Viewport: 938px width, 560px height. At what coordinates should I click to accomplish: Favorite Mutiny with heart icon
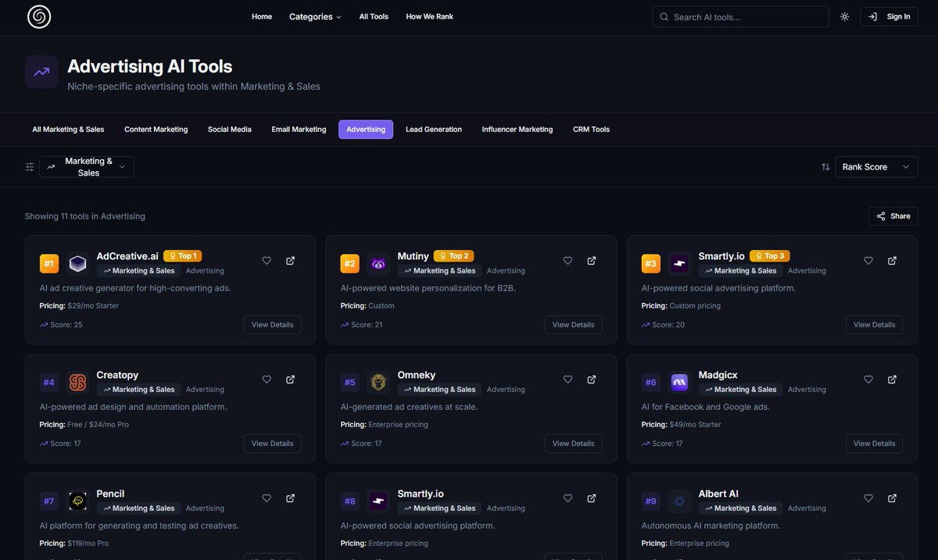(568, 261)
